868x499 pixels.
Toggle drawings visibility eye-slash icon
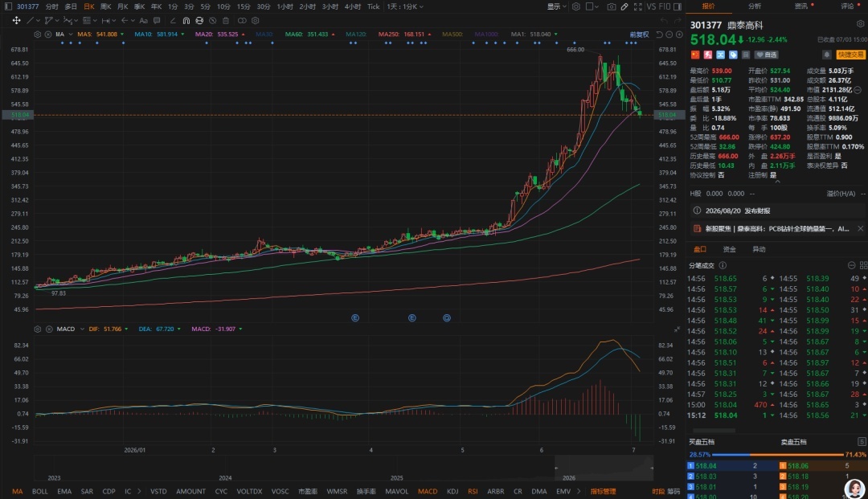212,20
